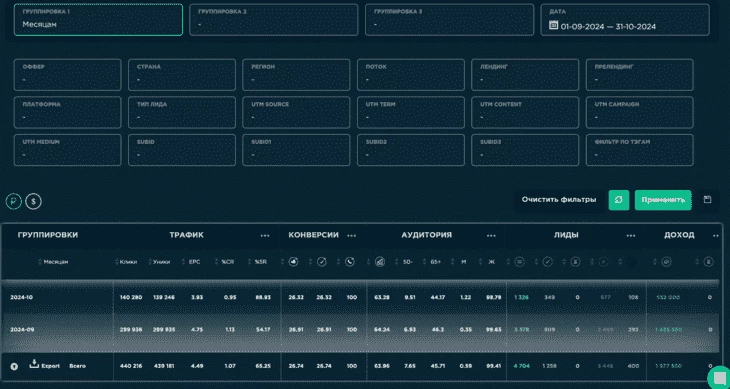
Task: Open the Трафик column options menu
Action: point(265,236)
